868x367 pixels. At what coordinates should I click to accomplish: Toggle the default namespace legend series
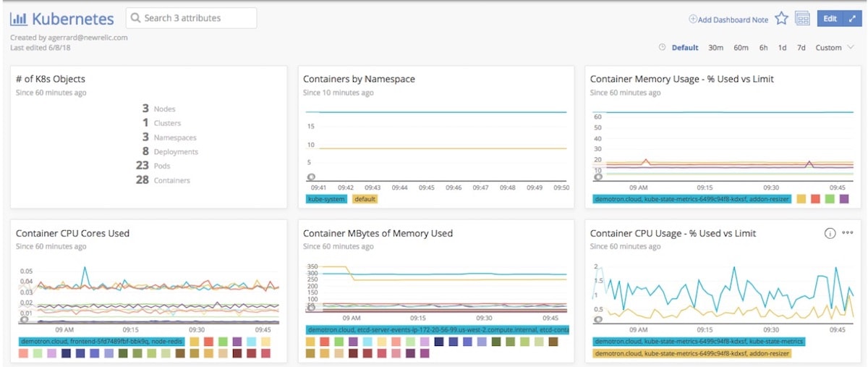365,198
